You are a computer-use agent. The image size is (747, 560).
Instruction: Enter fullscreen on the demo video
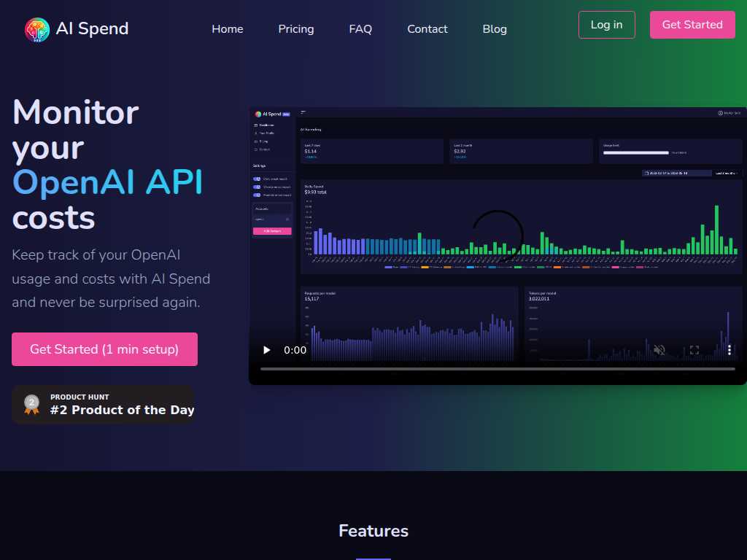[x=694, y=350]
